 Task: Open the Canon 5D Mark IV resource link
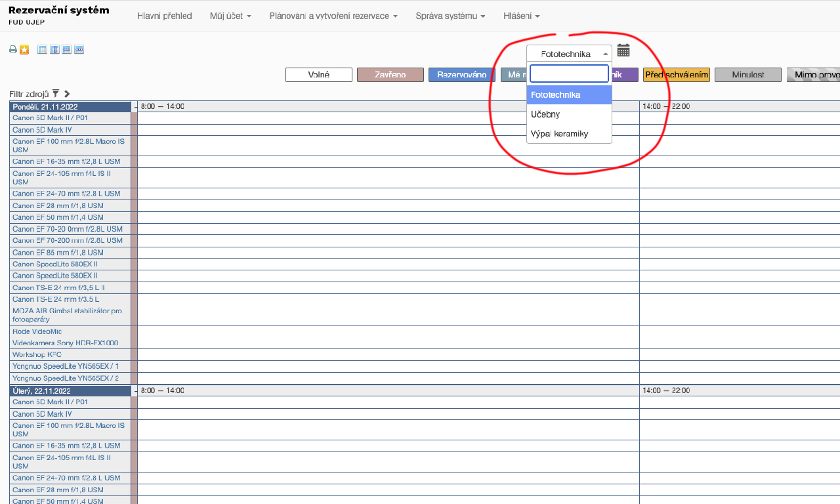click(42, 130)
